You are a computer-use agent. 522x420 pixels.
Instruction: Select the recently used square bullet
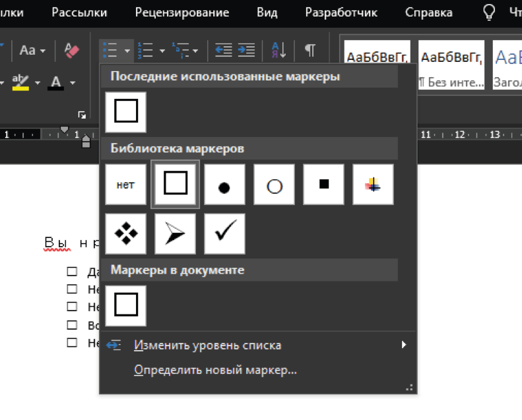coord(126,112)
